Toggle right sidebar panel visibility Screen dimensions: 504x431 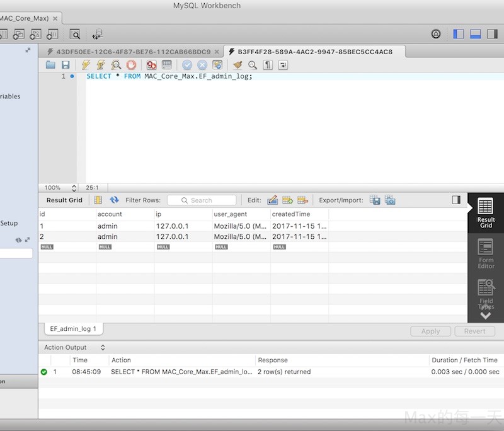click(x=492, y=34)
